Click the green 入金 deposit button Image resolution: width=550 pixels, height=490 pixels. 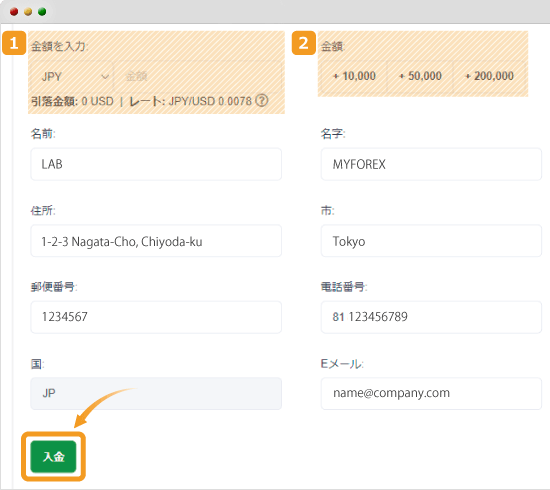point(53,457)
